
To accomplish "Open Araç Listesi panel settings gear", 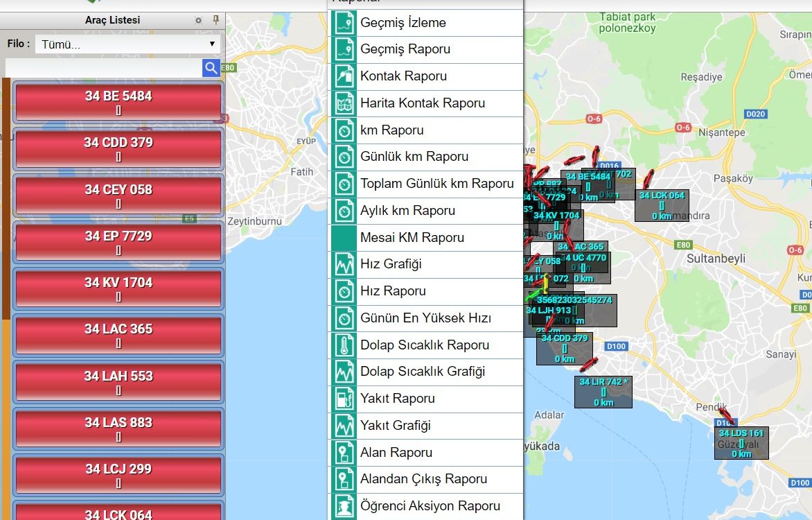I will click(x=198, y=20).
